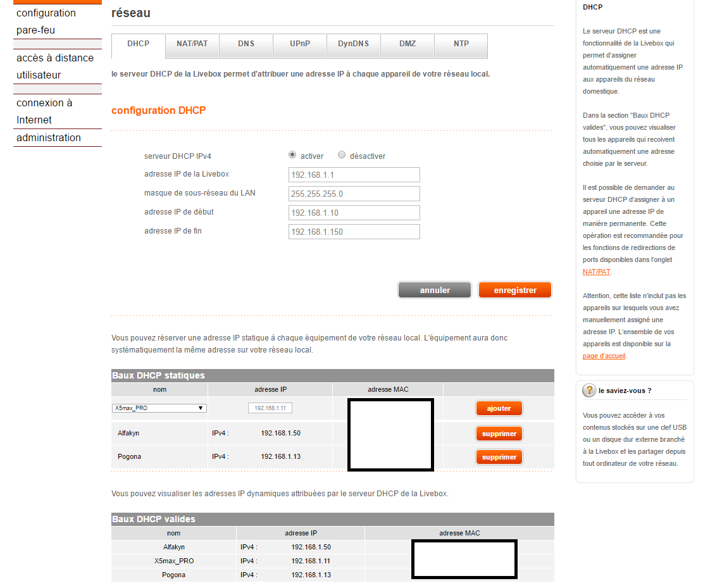
Task: Open 'accès à distance utilisateur' sidebar menu
Action: 55,66
